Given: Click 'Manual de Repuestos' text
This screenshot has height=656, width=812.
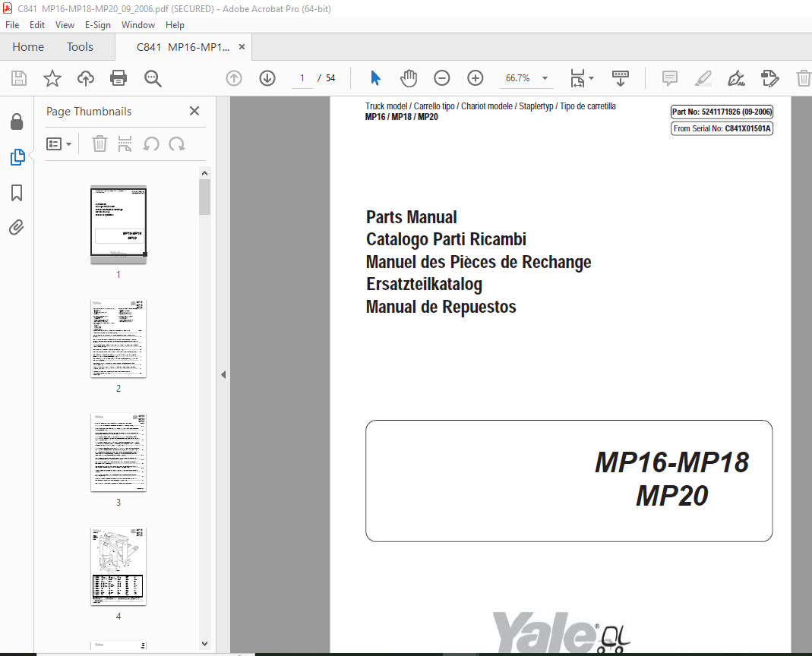Looking at the screenshot, I should (441, 307).
